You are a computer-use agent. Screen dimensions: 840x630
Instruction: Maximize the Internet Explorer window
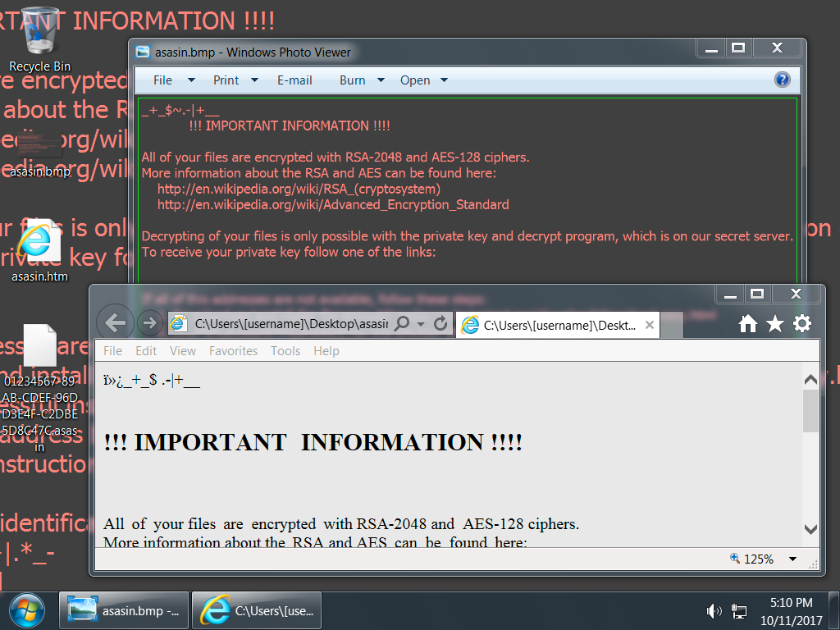pos(757,294)
